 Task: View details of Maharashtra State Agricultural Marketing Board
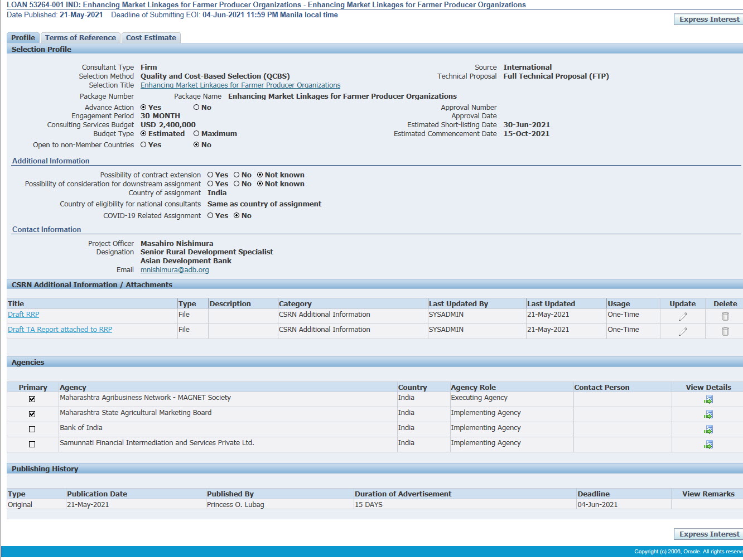(708, 414)
